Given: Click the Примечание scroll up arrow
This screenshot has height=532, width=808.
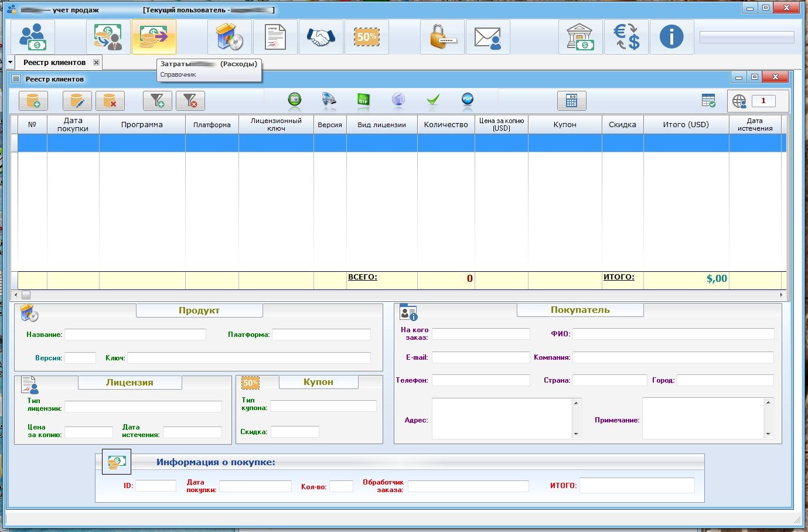Looking at the screenshot, I should pyautogui.click(x=768, y=403).
